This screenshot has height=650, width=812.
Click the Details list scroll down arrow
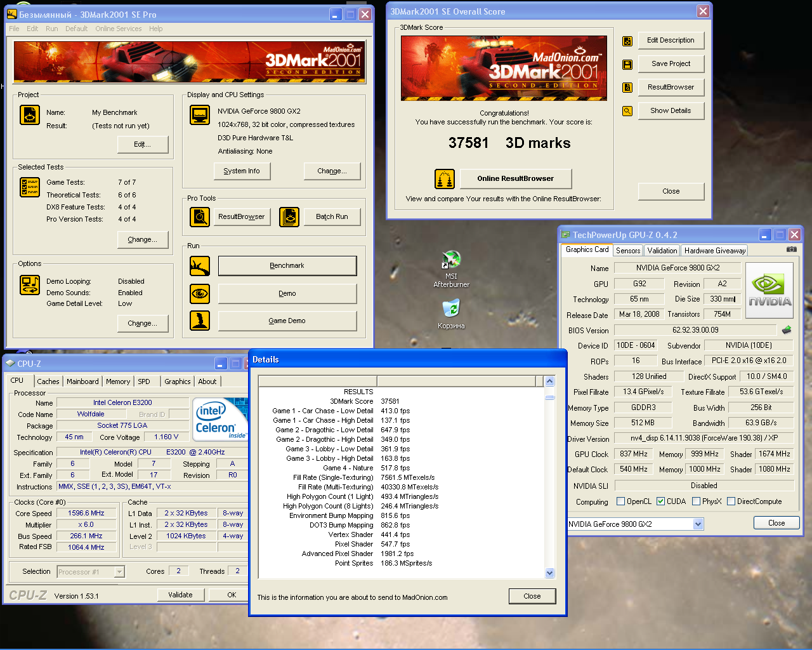(x=549, y=573)
